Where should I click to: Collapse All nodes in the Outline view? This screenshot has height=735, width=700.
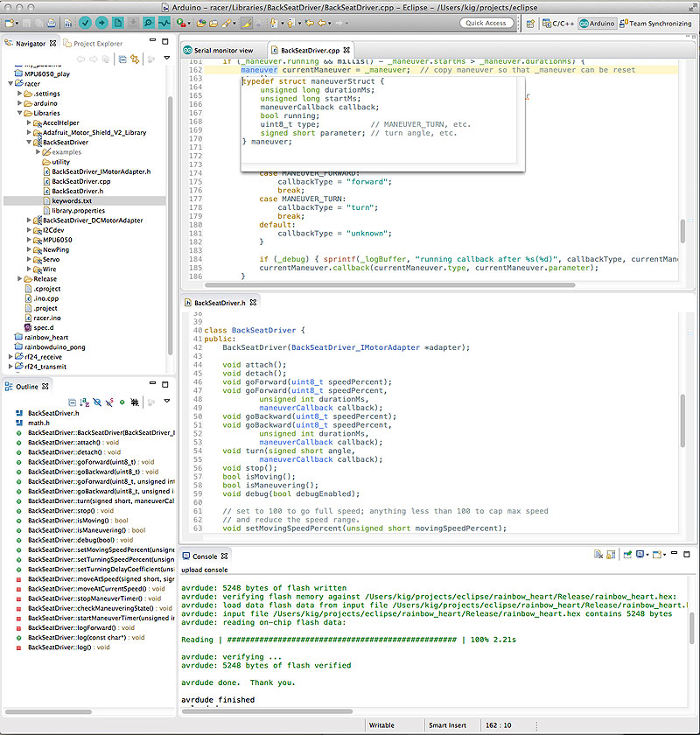click(x=72, y=401)
